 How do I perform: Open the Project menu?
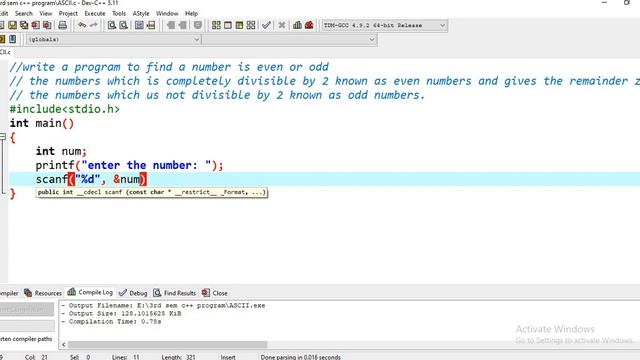point(68,13)
